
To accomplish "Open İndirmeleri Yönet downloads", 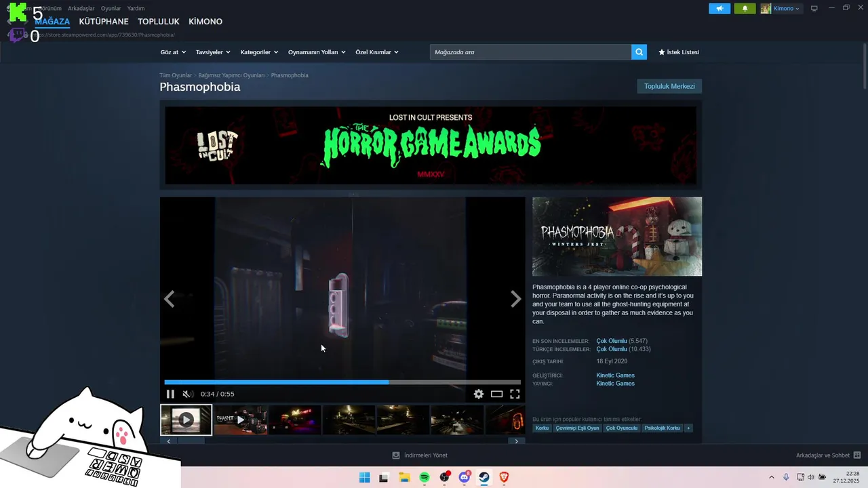I will 420,455.
